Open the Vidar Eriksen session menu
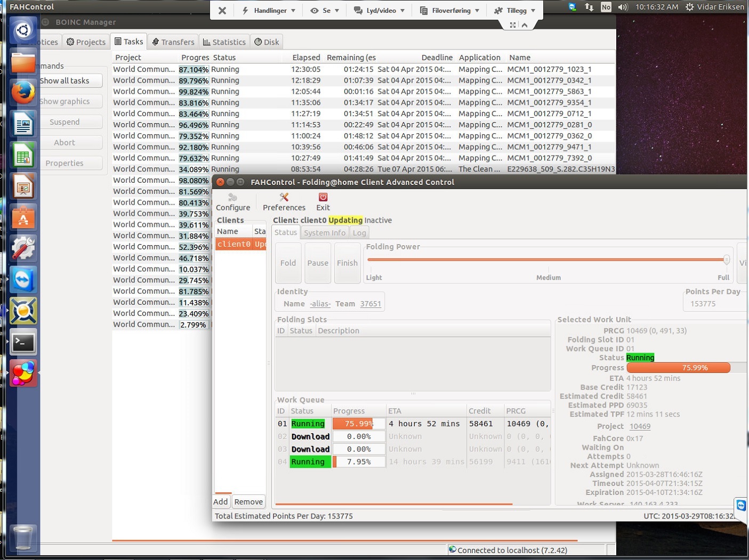Viewport: 749px width, 560px height. pos(715,7)
